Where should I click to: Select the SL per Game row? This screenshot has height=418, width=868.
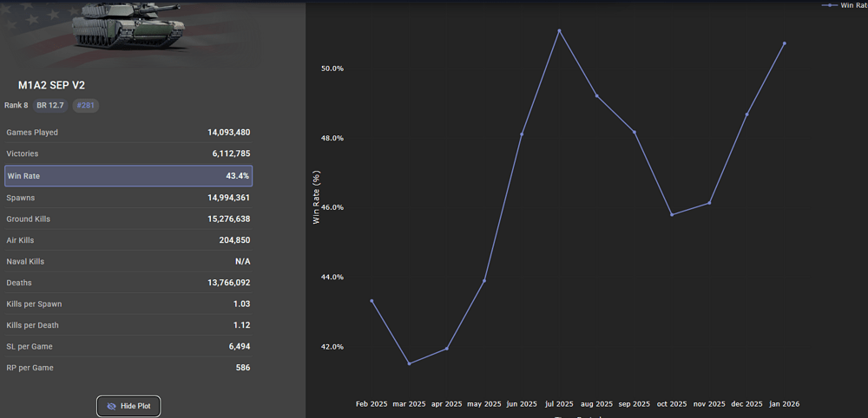[x=128, y=347]
